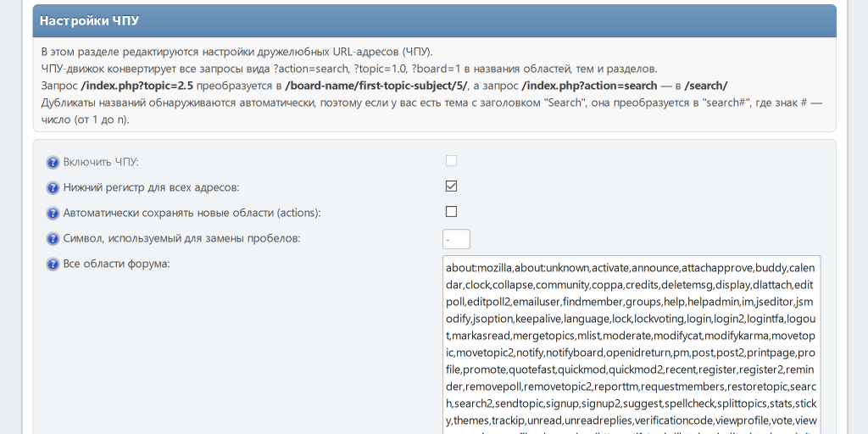
Task: Click the "Все области форума:" label
Action: point(117,264)
